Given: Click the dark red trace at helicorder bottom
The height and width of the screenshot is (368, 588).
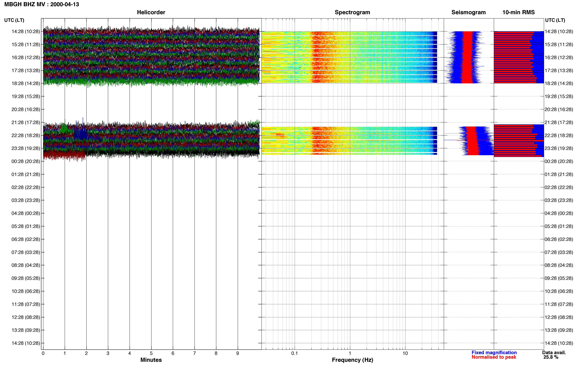Looking at the screenshot, I should [x=64, y=155].
